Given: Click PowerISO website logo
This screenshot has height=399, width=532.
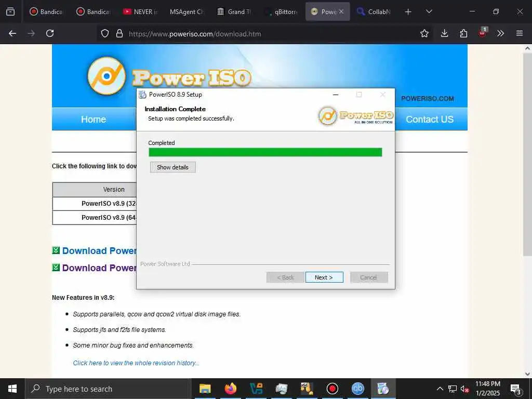Looking at the screenshot, I should point(169,76).
